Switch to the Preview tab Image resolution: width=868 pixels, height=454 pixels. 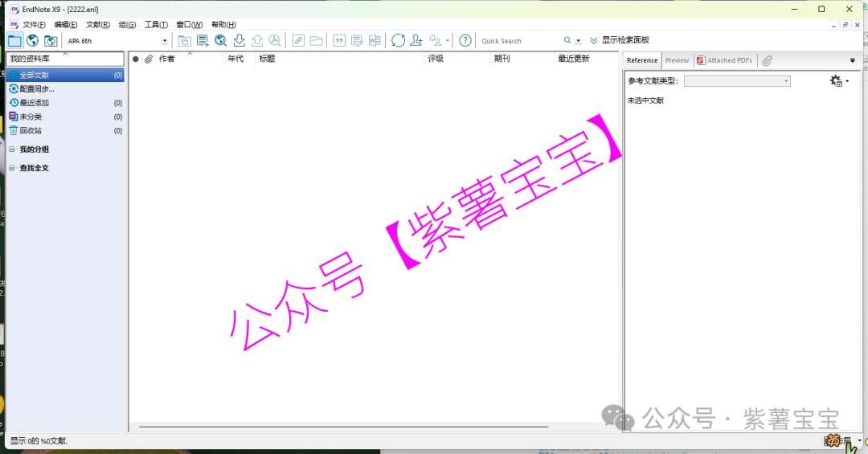pyautogui.click(x=677, y=60)
